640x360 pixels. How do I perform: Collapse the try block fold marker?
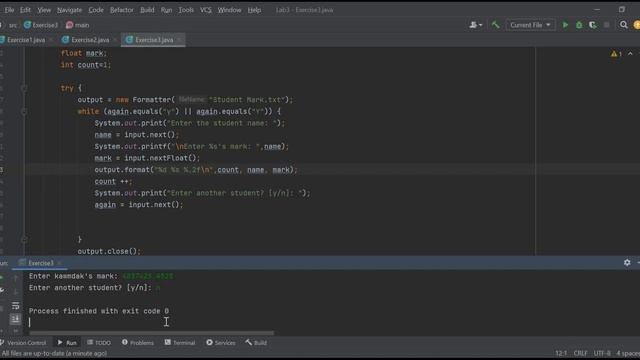click(24, 88)
